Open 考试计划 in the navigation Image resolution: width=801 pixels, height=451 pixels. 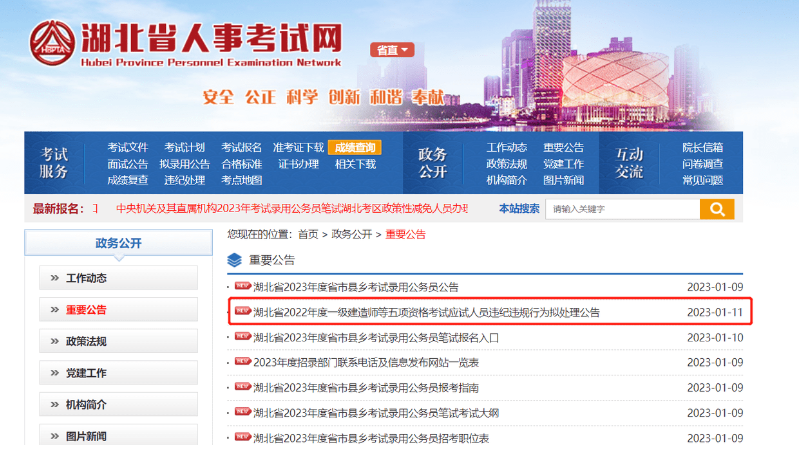pos(184,148)
